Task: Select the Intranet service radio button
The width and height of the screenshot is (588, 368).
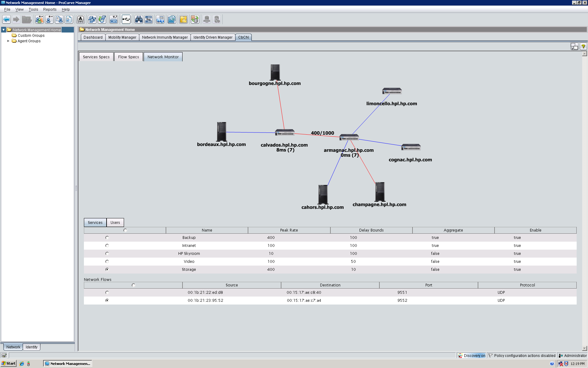Action: pyautogui.click(x=107, y=246)
